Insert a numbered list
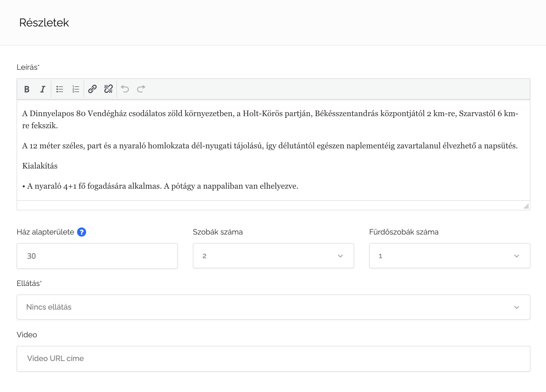 [x=76, y=89]
